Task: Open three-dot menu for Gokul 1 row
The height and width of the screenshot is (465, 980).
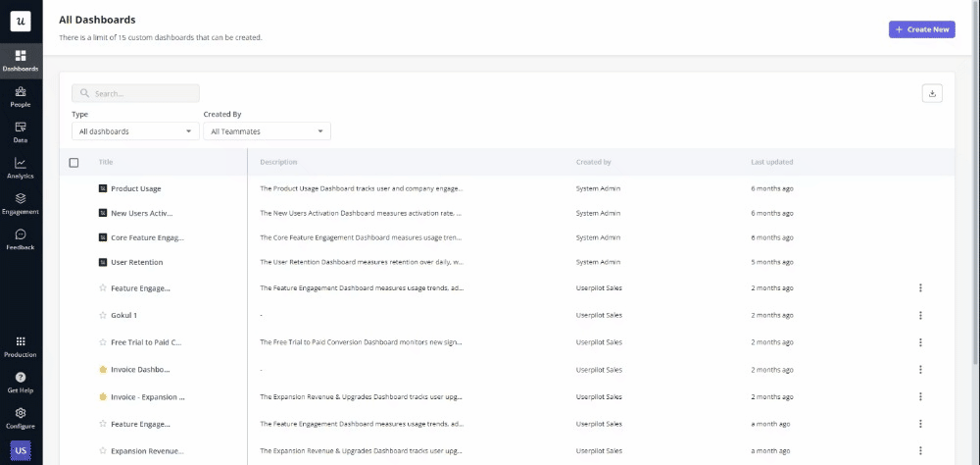Action: (920, 315)
